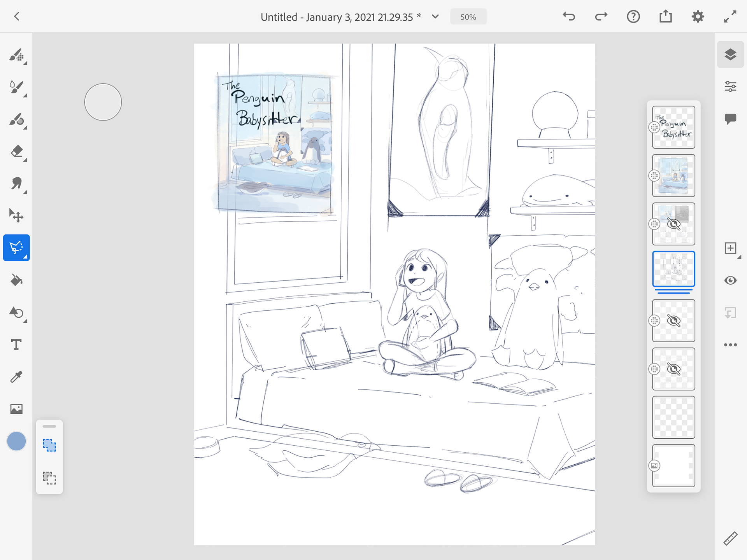Select the Smudge tool

tap(16, 183)
